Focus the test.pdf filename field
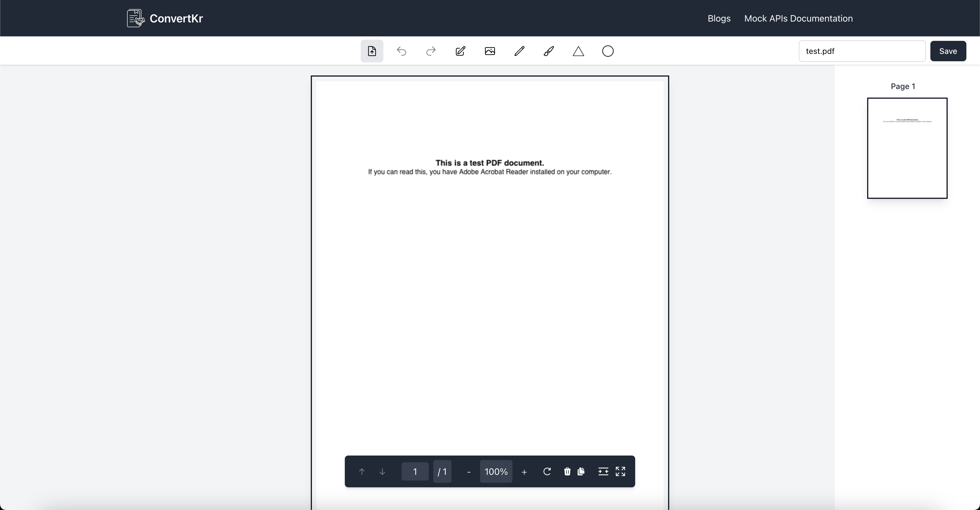 pos(862,51)
